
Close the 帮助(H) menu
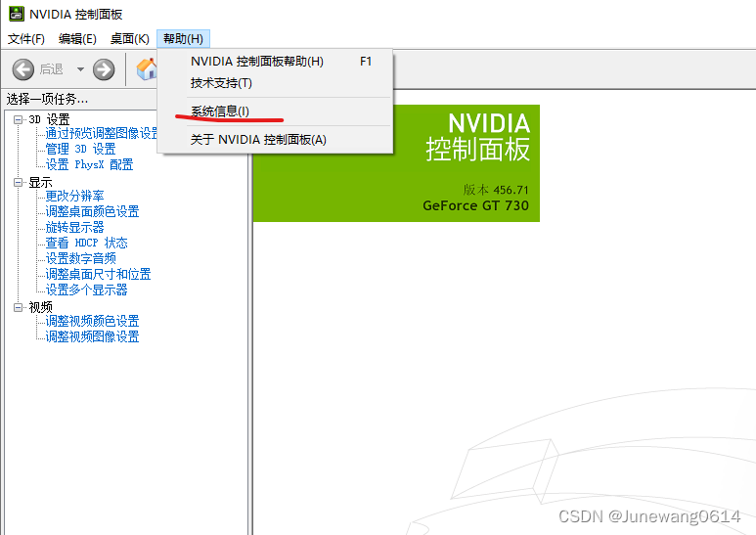tap(183, 38)
